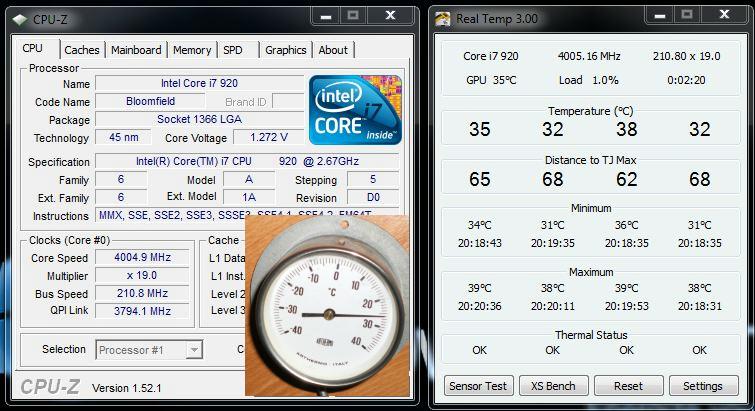Click the core temperature reading 38
755x411 pixels.
[x=626, y=129]
